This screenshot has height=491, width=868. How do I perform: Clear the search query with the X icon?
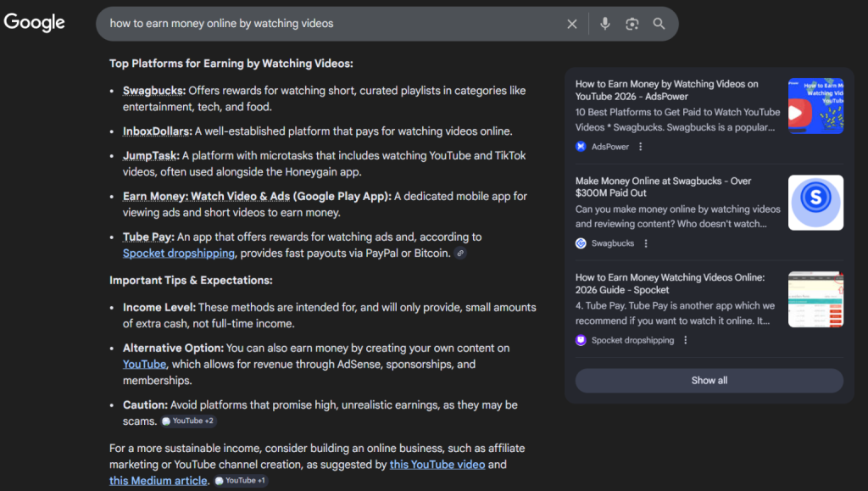pyautogui.click(x=572, y=24)
